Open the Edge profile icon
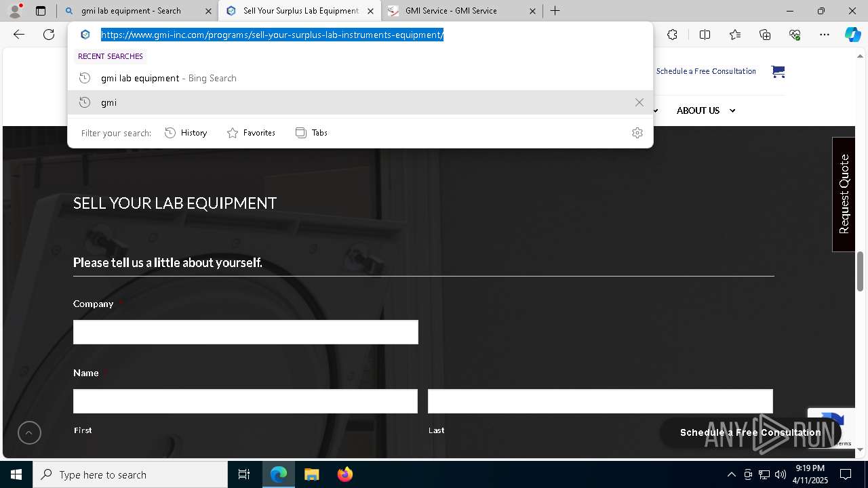868x488 pixels. (x=15, y=10)
